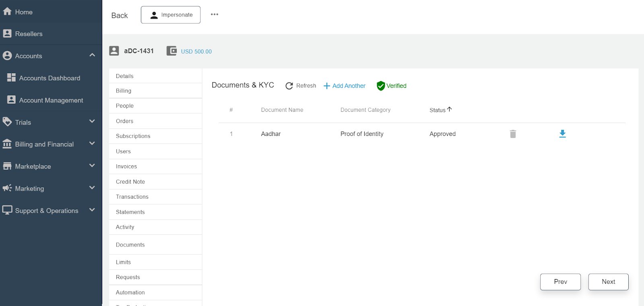Viewport: 644px width, 306px height.
Task: Click the Marketing megaphone icon
Action: coord(7,188)
